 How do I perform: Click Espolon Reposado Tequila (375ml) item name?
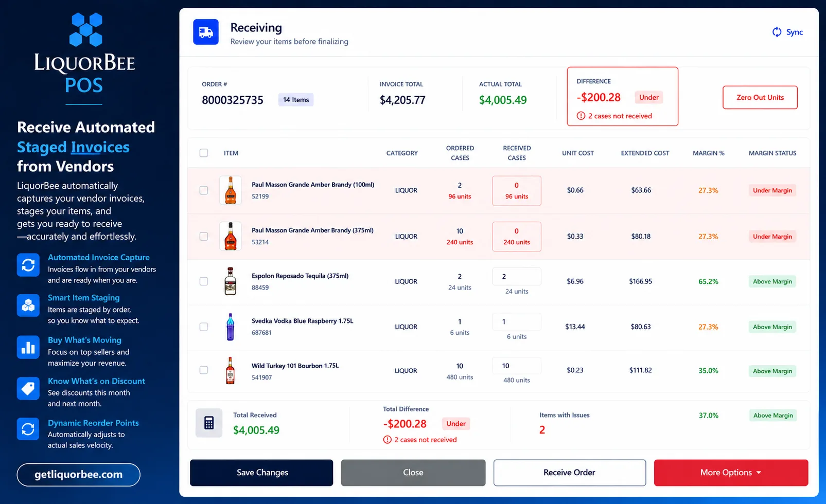point(300,276)
